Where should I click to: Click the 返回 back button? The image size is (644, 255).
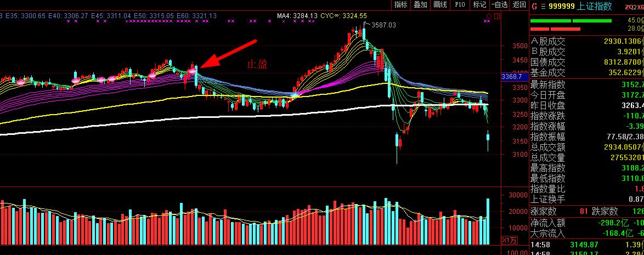(x=519, y=5)
